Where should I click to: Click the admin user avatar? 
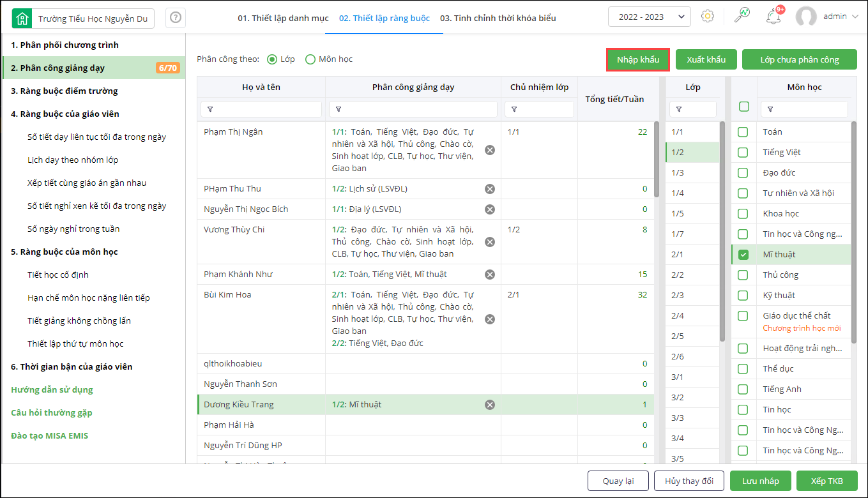pyautogui.click(x=806, y=17)
